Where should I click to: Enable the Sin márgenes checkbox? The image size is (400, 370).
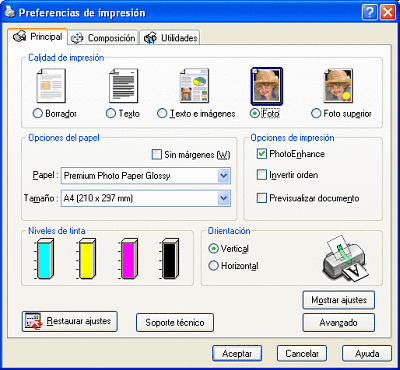[x=156, y=155]
